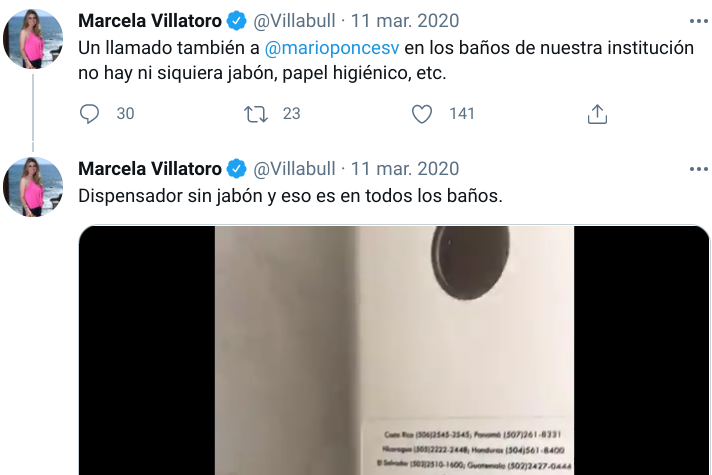The height and width of the screenshot is (475, 712).
Task: Open the 'Dispensador sin jabón' tweet text
Action: click(x=291, y=196)
